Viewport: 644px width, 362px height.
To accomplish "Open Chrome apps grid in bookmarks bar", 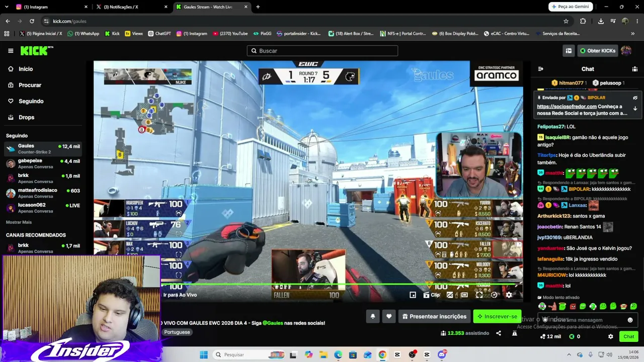I will [x=7, y=34].
